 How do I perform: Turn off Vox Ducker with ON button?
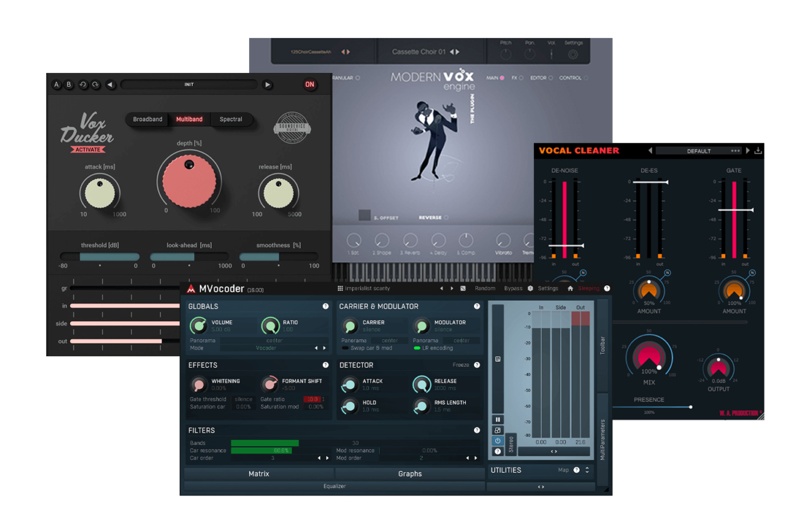310,85
